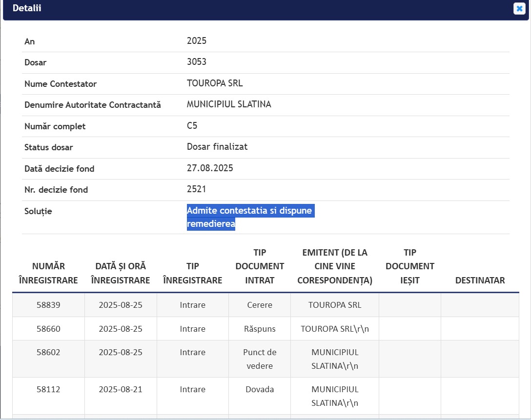Click registration number 58112 cell
This screenshot has width=531, height=420.
coord(48,389)
